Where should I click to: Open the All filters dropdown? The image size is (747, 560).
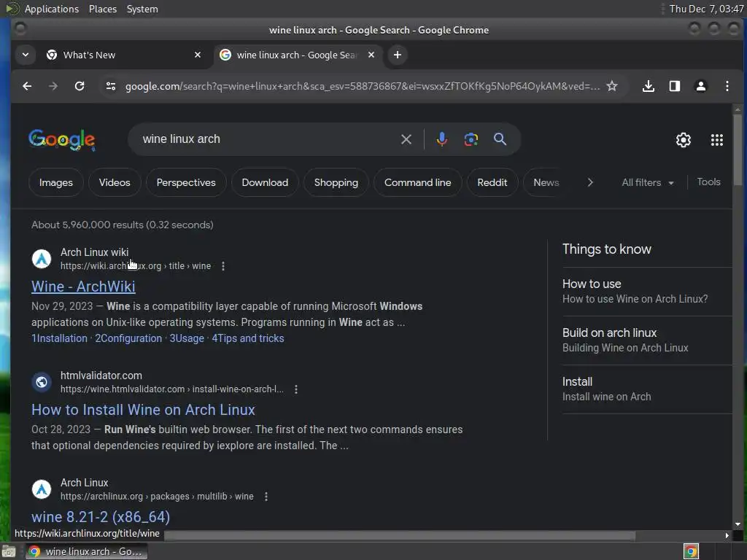648,182
